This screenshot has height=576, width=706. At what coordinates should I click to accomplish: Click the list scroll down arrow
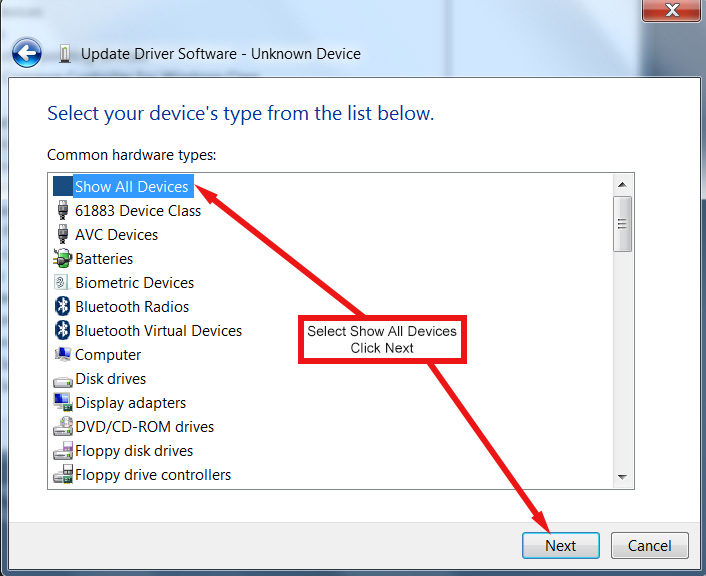(x=622, y=478)
